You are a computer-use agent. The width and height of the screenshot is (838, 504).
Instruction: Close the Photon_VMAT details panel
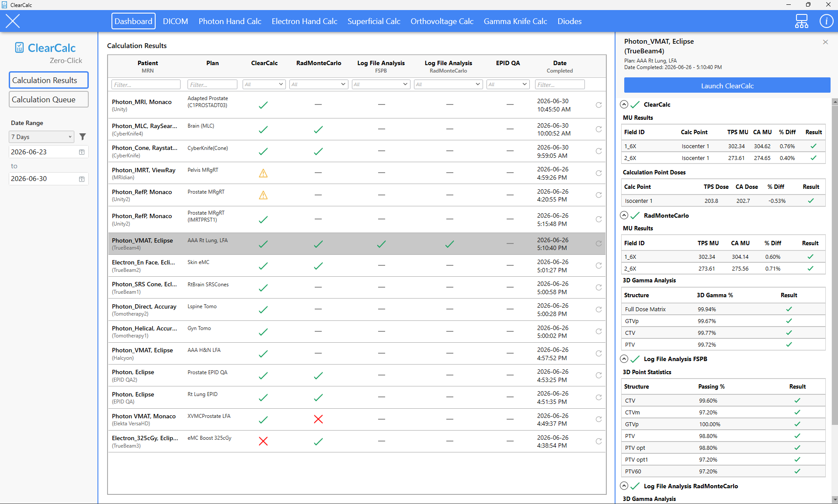pyautogui.click(x=825, y=42)
